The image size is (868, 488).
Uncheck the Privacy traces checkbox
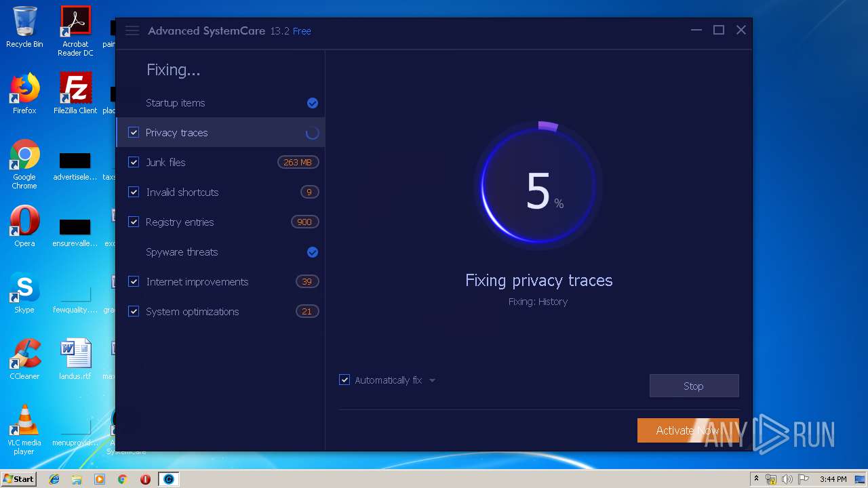[x=134, y=133]
